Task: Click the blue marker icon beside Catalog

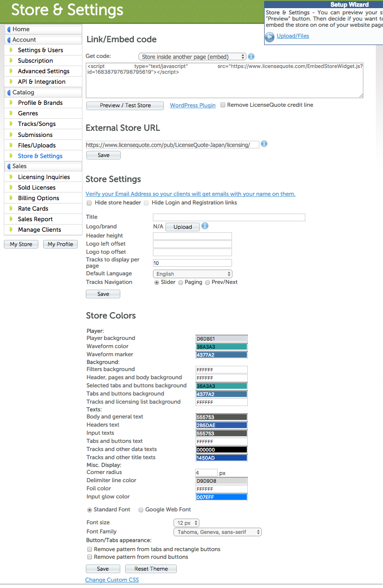Action: 9,92
